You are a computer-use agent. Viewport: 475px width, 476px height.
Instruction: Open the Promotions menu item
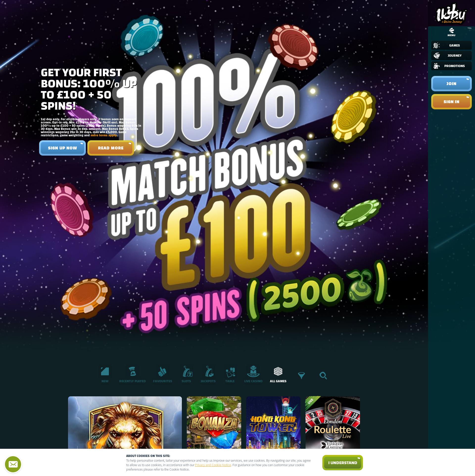(x=451, y=66)
